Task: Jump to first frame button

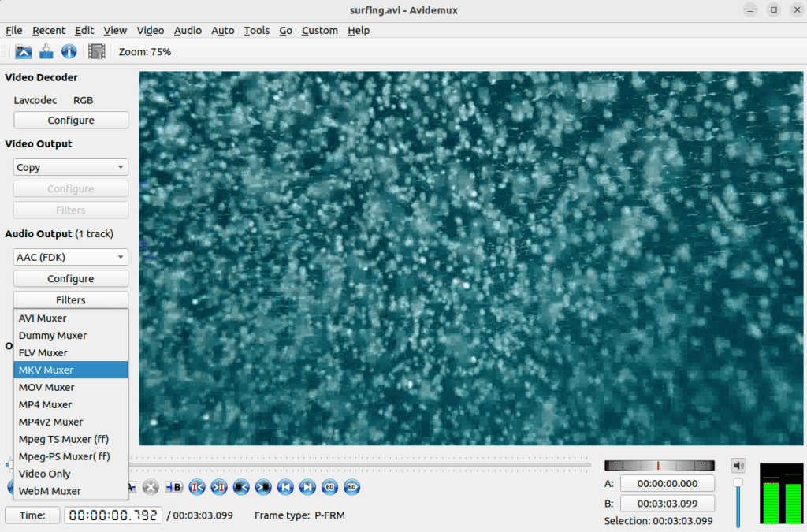Action: tap(285, 487)
